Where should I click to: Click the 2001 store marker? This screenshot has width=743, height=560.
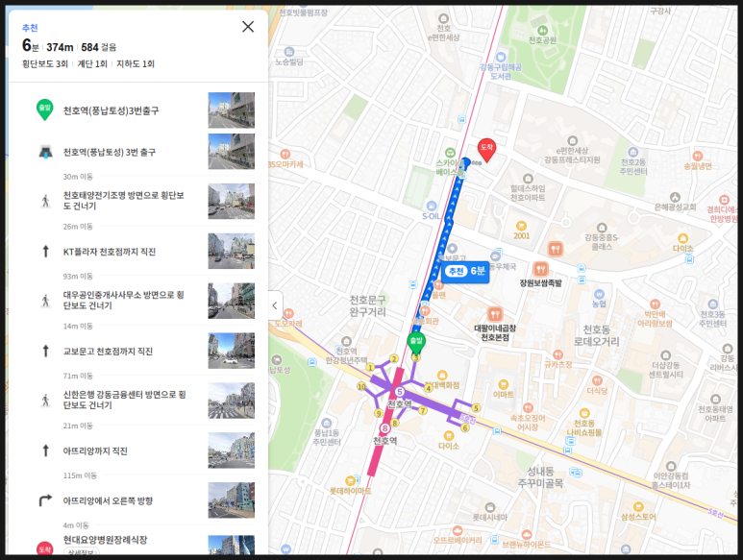[521, 226]
